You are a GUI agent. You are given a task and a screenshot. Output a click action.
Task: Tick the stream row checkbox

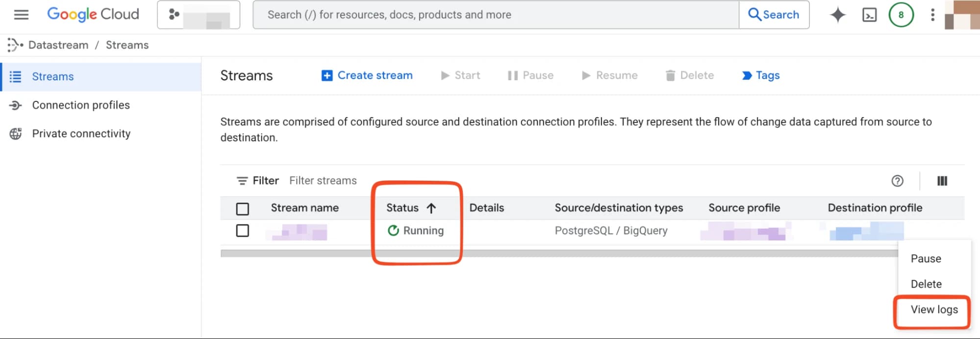tap(243, 231)
